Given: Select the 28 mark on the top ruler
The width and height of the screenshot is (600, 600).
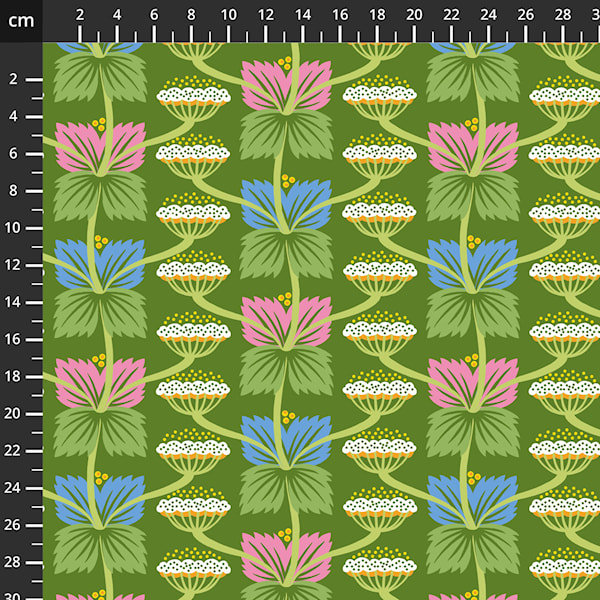Looking at the screenshot, I should [x=563, y=15].
